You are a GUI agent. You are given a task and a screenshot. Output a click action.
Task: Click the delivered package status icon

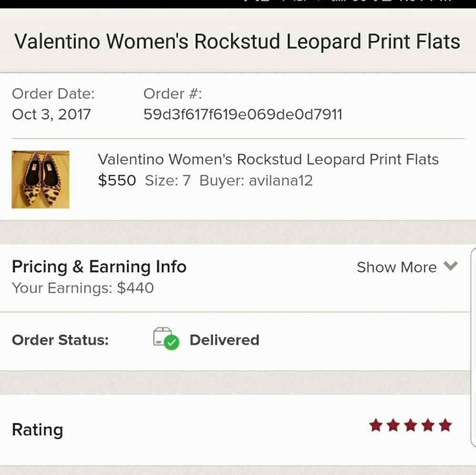(x=166, y=338)
